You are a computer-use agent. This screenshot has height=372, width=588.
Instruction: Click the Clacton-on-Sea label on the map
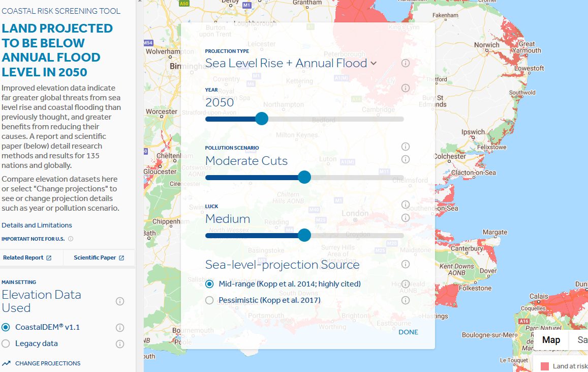474,173
